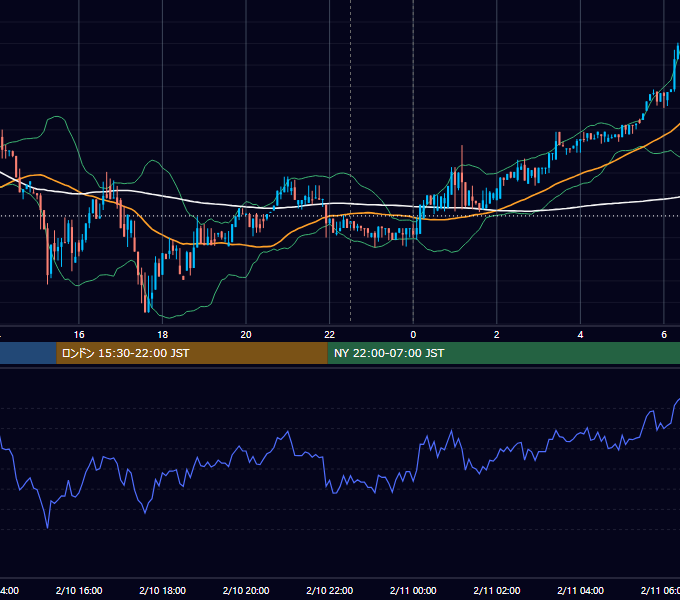Image resolution: width=680 pixels, height=600 pixels.
Task: Click the 2/11 02:00 time label
Action: click(497, 590)
